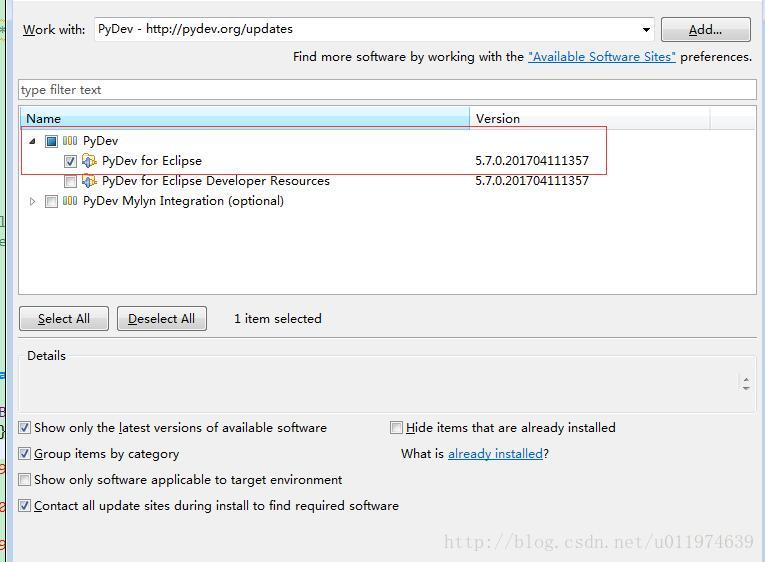Click Details scroll up arrow

[746, 379]
